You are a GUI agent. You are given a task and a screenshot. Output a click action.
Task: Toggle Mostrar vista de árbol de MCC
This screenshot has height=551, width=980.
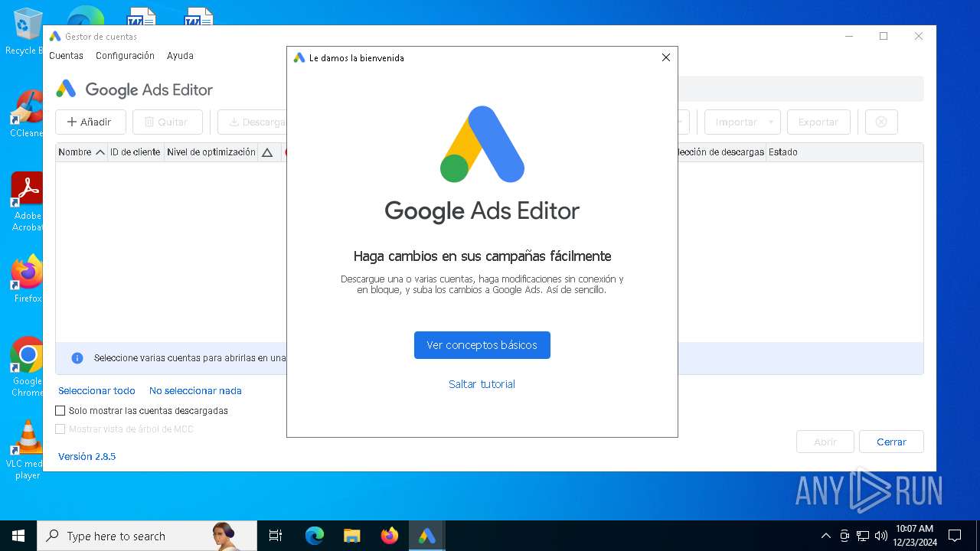pos(60,429)
